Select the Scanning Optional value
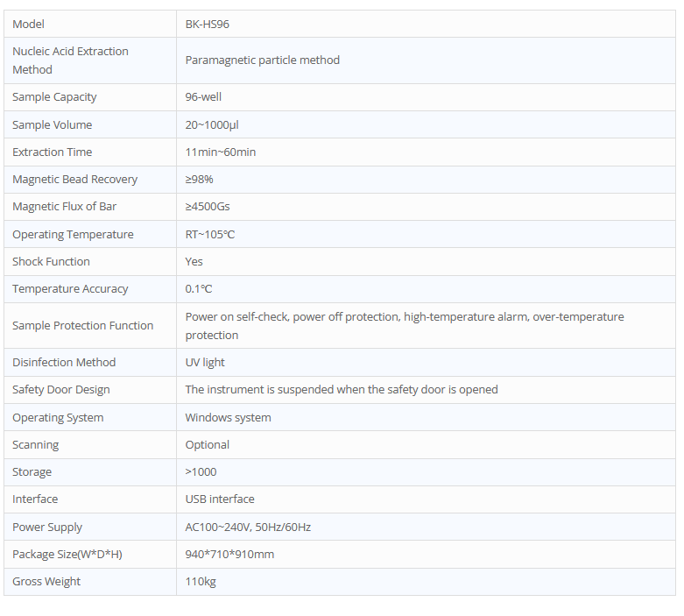The image size is (684, 616). click(208, 445)
